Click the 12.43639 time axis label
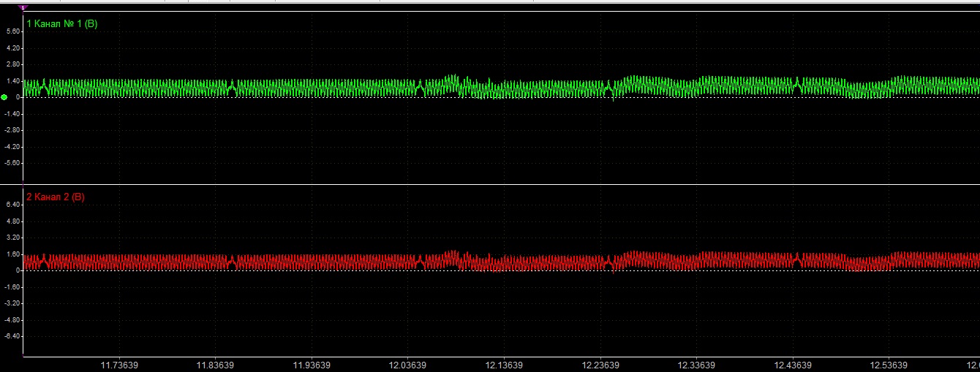This screenshot has width=980, height=372. (791, 365)
